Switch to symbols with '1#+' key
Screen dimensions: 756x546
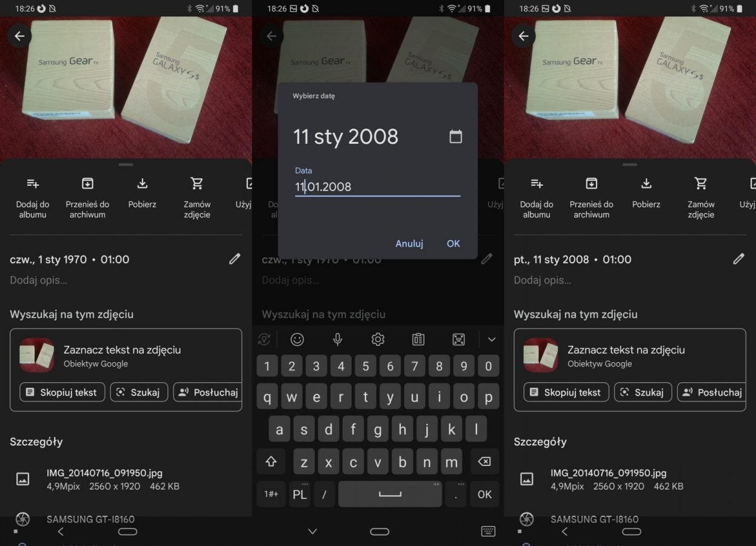click(271, 494)
